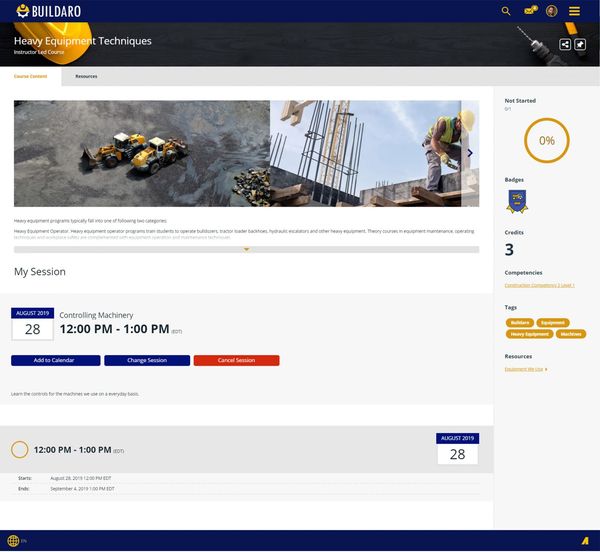600x552 pixels.
Task: Click the Learn the controls session description
Action: pos(75,394)
